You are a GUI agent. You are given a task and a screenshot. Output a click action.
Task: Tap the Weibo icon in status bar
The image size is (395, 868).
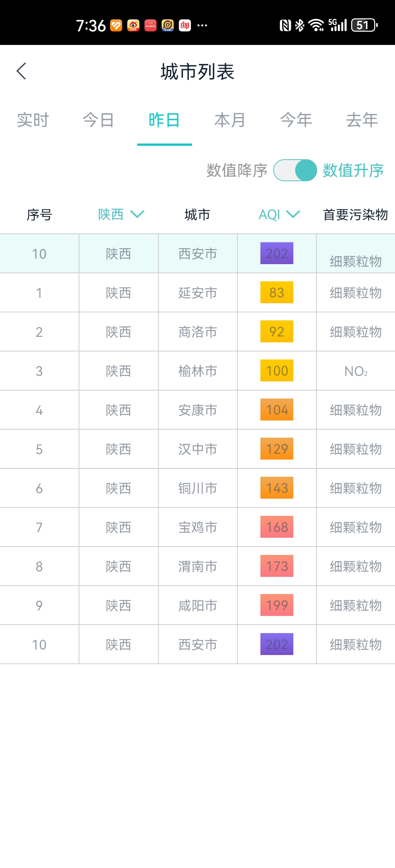coord(133,25)
